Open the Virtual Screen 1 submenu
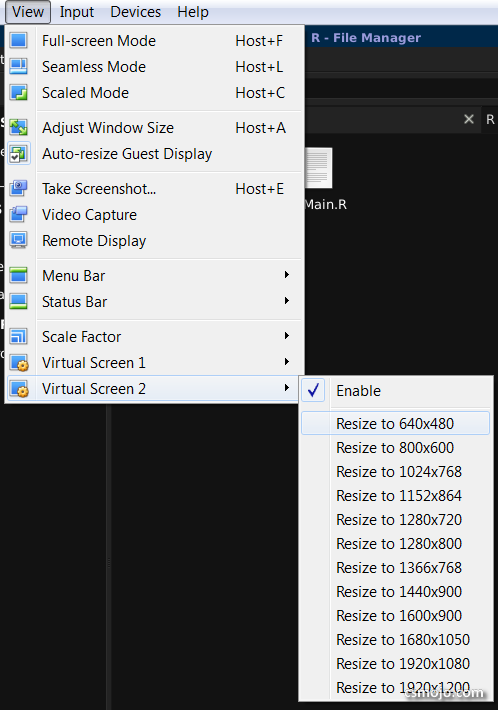The height and width of the screenshot is (710, 498). coord(154,363)
